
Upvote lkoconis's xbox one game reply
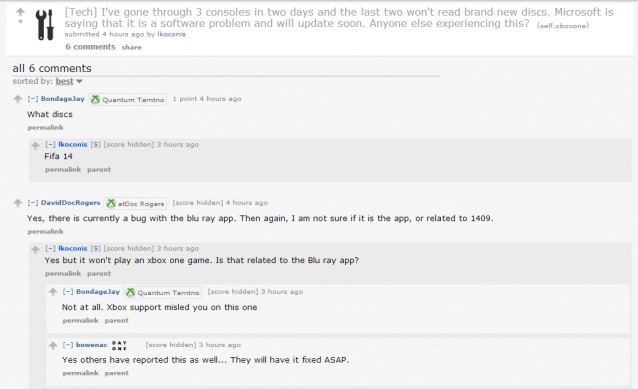click(35, 249)
